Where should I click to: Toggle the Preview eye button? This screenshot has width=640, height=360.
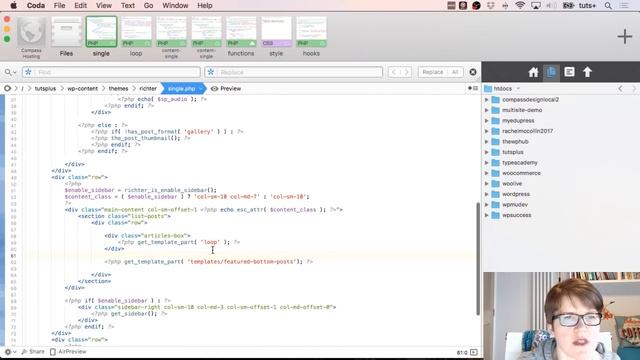pyautogui.click(x=226, y=89)
